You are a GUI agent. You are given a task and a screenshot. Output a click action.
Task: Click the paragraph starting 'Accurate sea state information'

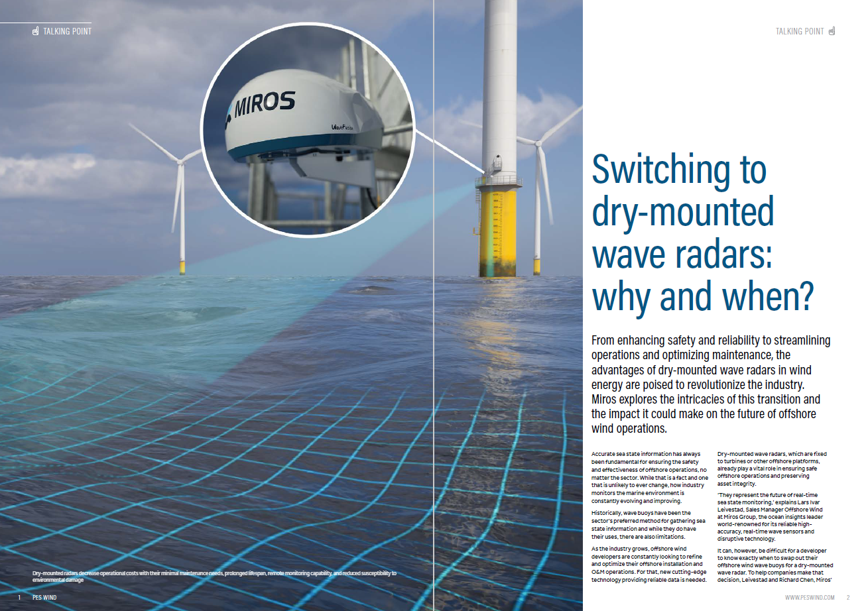[649, 478]
